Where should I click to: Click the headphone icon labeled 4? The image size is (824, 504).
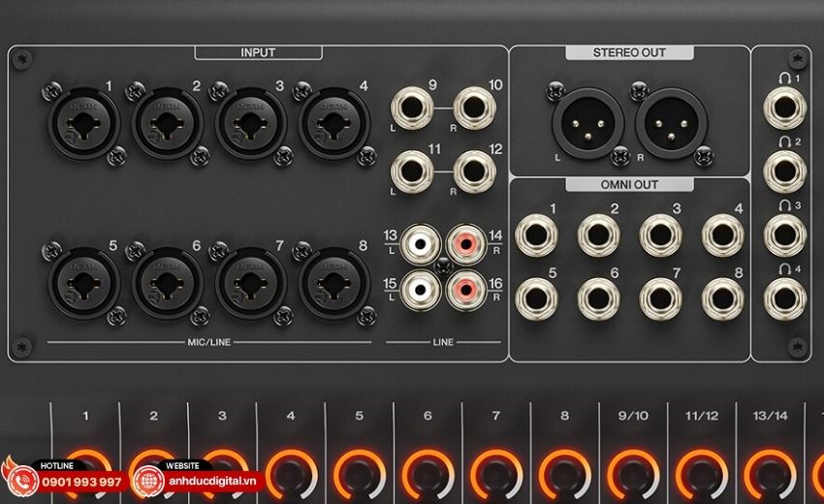(784, 269)
